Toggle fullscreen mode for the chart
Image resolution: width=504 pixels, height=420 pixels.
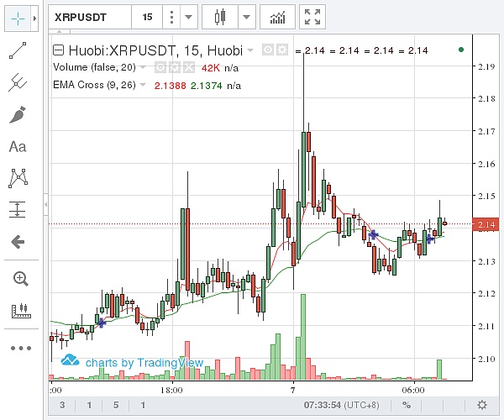(312, 17)
